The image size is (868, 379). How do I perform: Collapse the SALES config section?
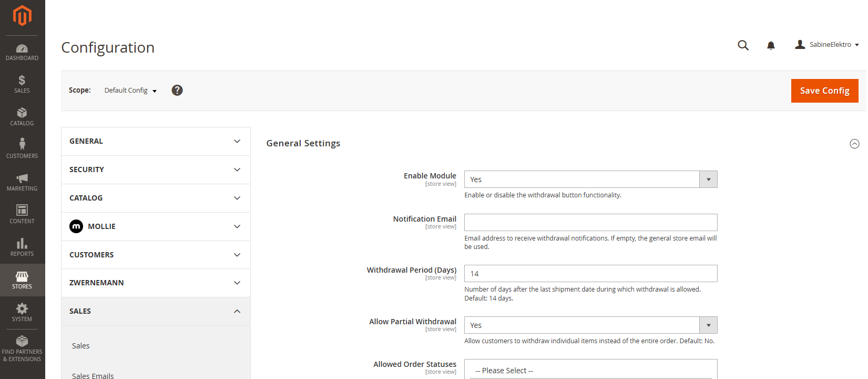156,311
